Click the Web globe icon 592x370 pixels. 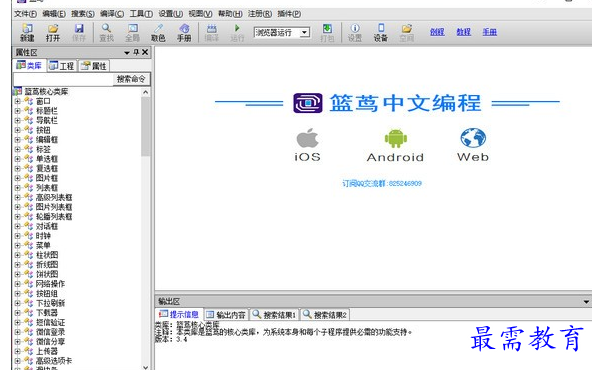[473, 138]
